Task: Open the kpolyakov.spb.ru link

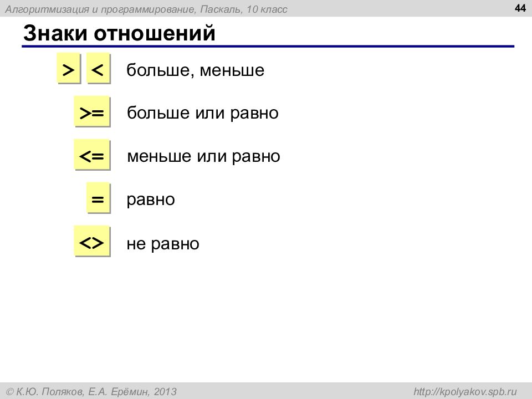Action: point(465,392)
